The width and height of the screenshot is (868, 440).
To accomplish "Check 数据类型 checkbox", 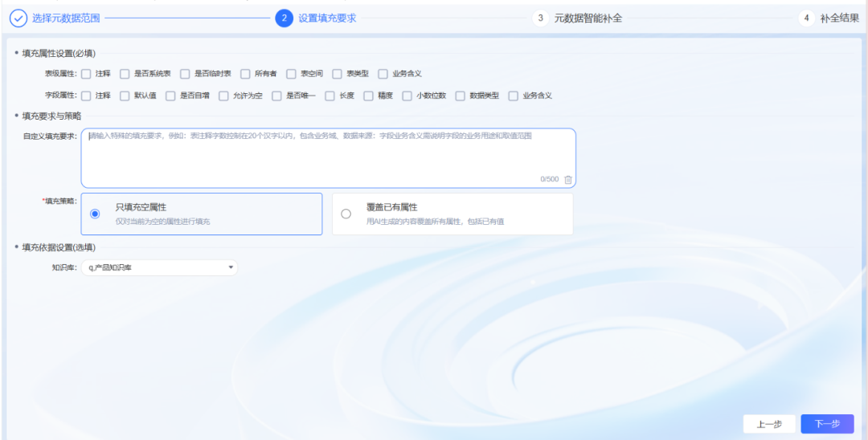I will (460, 96).
